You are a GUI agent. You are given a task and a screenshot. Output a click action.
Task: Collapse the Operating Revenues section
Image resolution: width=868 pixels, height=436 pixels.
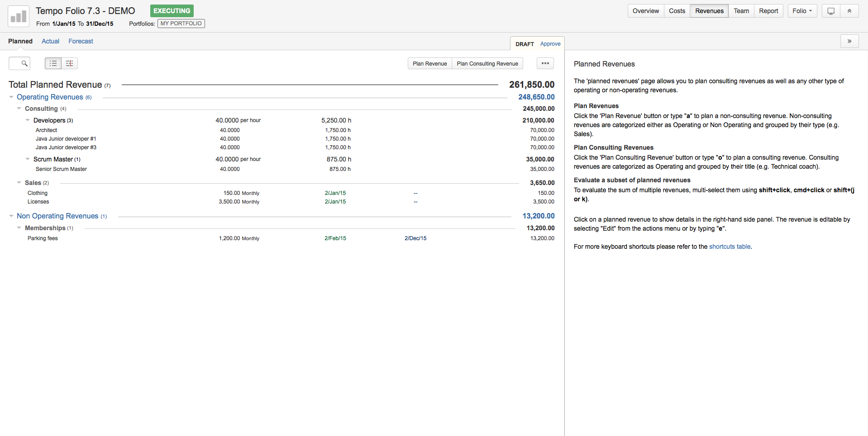coord(11,97)
